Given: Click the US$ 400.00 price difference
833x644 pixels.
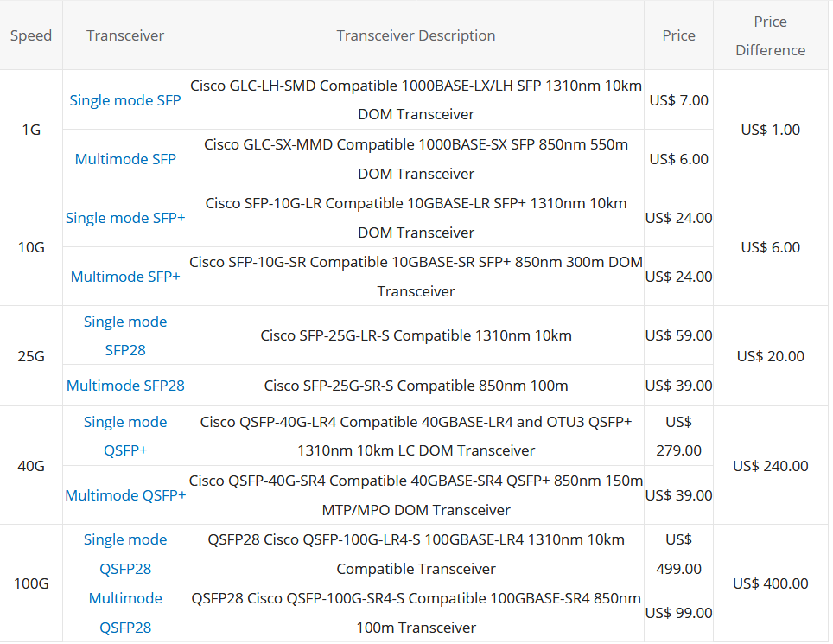Looking at the screenshot, I should tap(770, 583).
